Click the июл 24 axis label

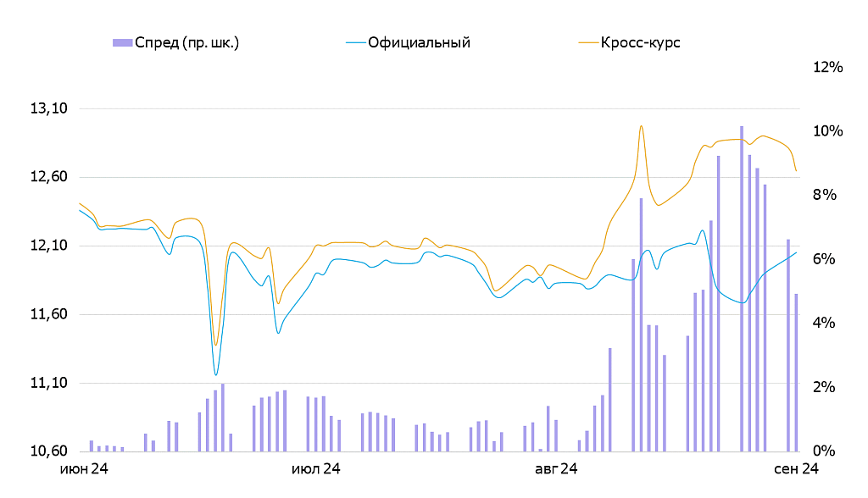[x=316, y=468]
